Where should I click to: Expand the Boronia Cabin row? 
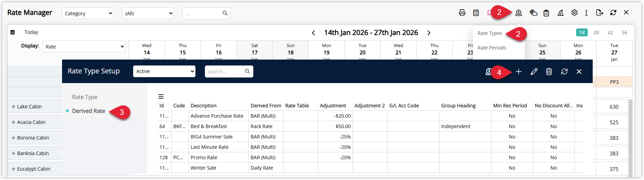pyautogui.click(x=14, y=138)
